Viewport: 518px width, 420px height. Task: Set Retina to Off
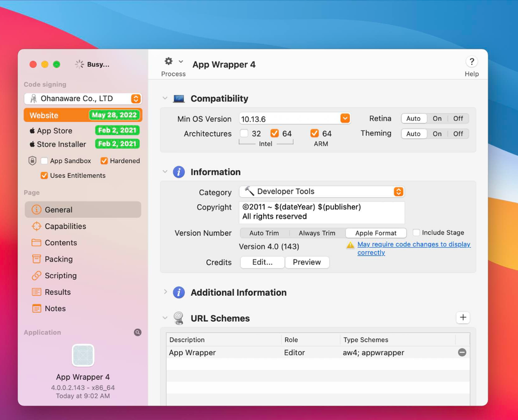458,119
